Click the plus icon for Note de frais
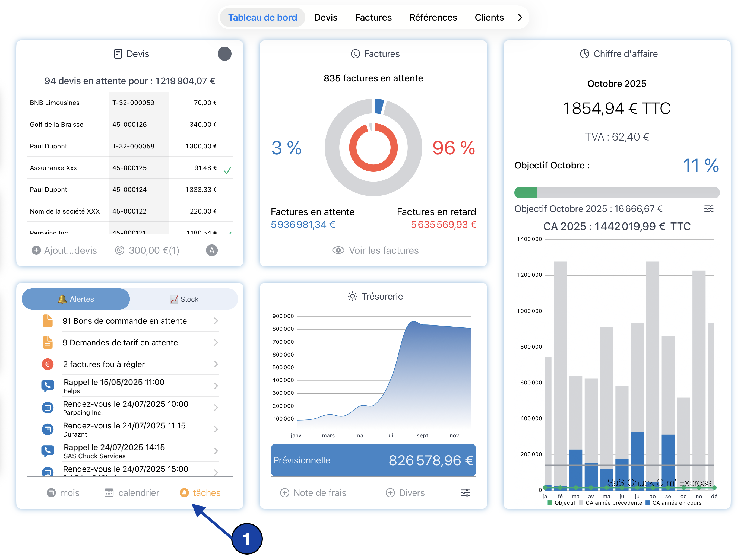Image resolution: width=747 pixels, height=560 pixels. [x=285, y=492]
